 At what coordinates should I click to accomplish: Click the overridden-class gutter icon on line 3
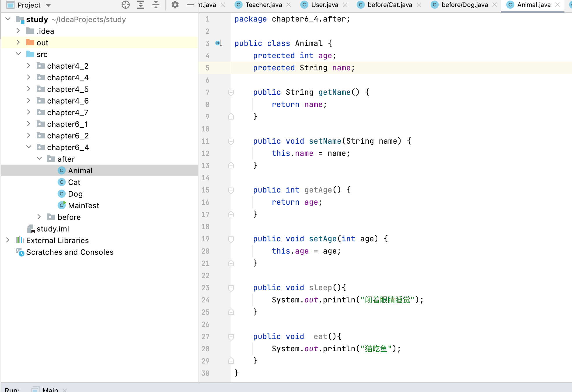(x=219, y=43)
